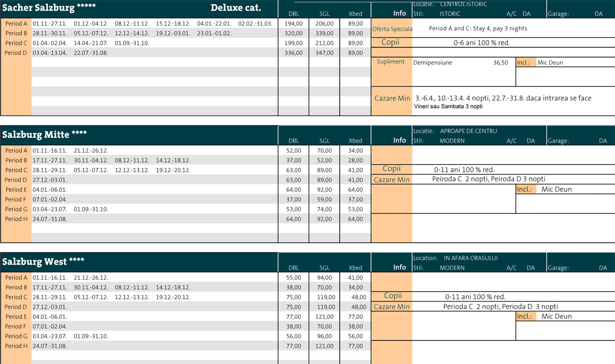The height and width of the screenshot is (364, 615).
Task: Select the Cazare Min label in Salzburg West
Action: point(392,307)
